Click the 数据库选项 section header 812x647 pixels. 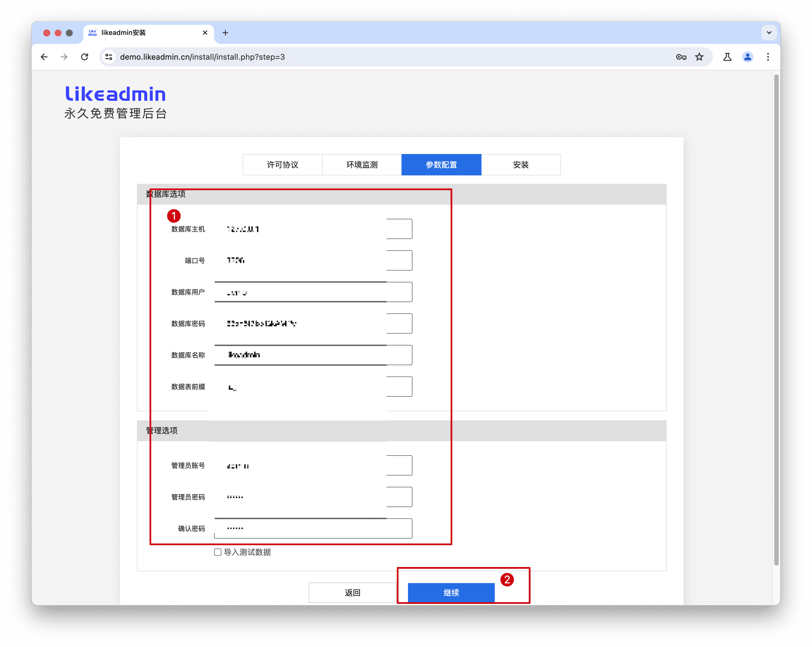pos(402,194)
